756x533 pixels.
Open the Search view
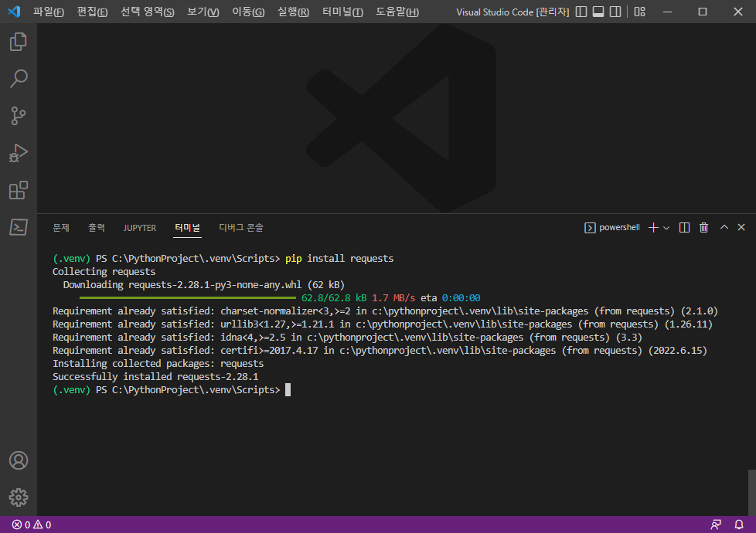click(x=19, y=79)
